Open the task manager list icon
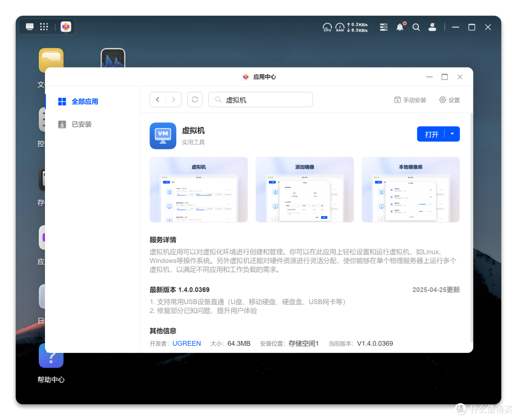517x420 pixels. click(x=383, y=27)
